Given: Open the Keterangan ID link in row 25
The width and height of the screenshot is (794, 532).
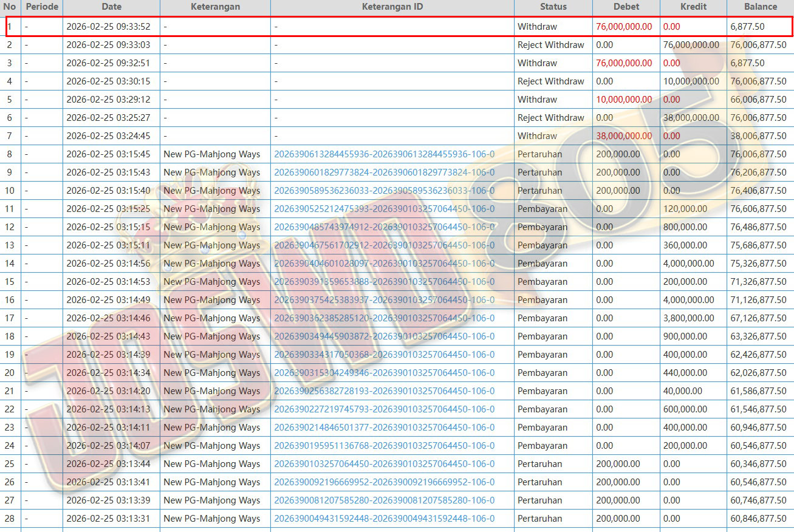Looking at the screenshot, I should [x=384, y=464].
